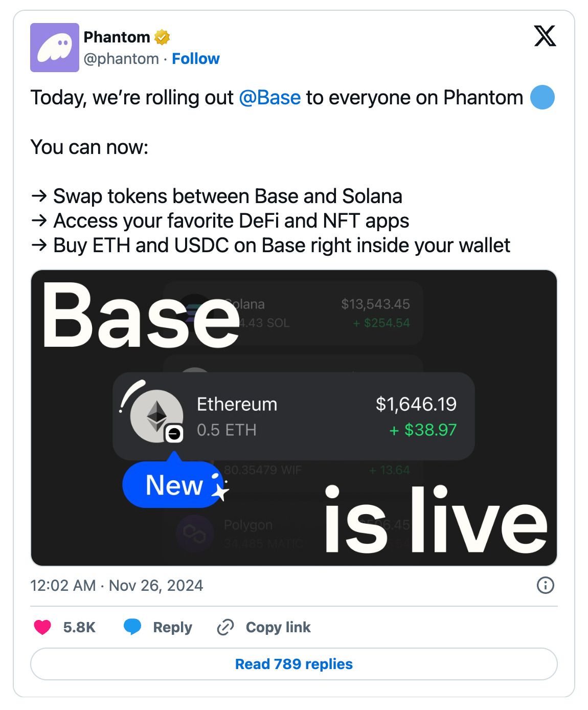The height and width of the screenshot is (710, 588).
Task: Open the Phantom display name
Action: [117, 37]
